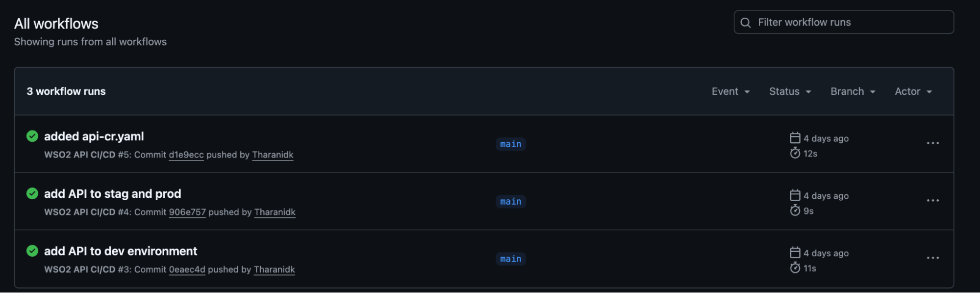Image resolution: width=980 pixels, height=293 pixels.
Task: Open the kebab menu for 'add API to dev environment'
Action: (932, 257)
